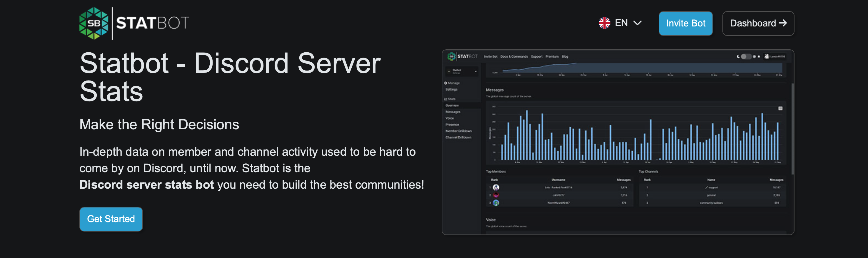
Task: Click the bold text "Discord server stats bot"
Action: pos(146,185)
